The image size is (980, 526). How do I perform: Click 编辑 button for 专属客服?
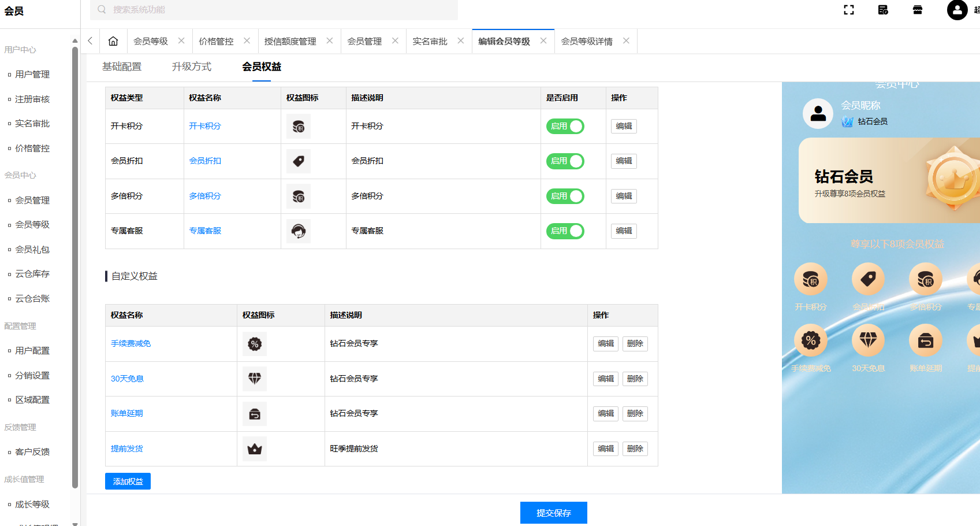point(624,231)
